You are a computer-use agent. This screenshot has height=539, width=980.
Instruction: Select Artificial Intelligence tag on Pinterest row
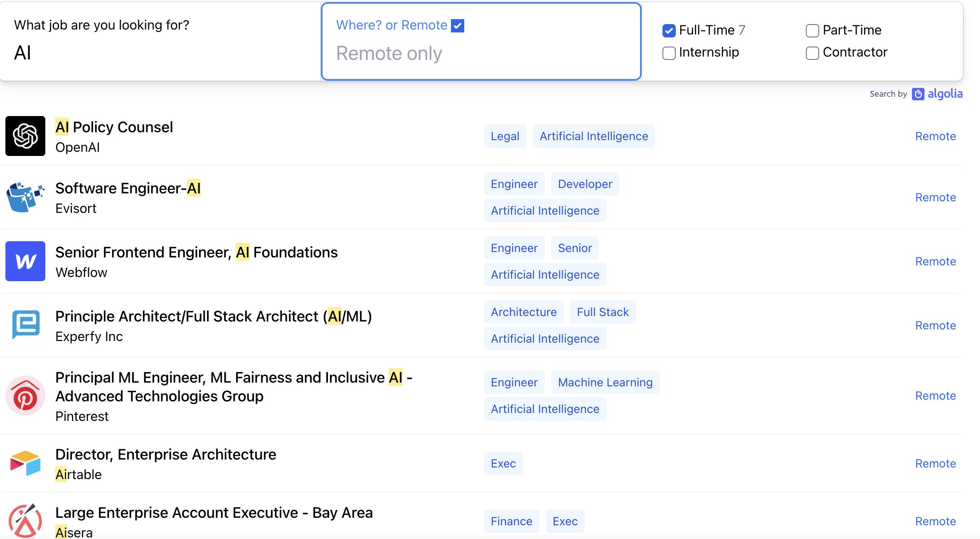(x=545, y=409)
